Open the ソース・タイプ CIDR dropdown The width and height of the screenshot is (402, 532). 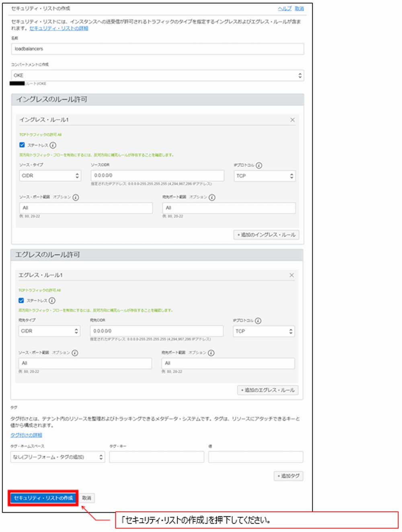point(50,176)
